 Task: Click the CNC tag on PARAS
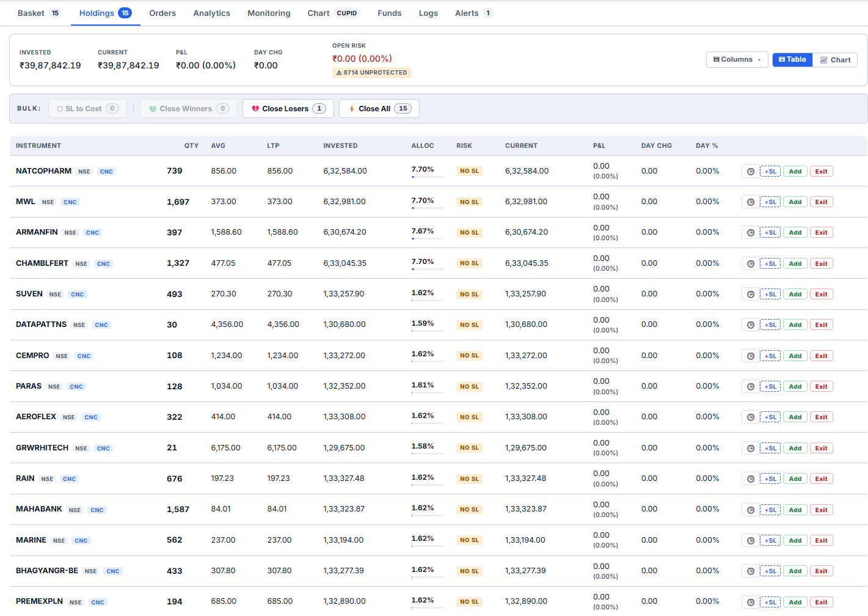click(x=76, y=387)
